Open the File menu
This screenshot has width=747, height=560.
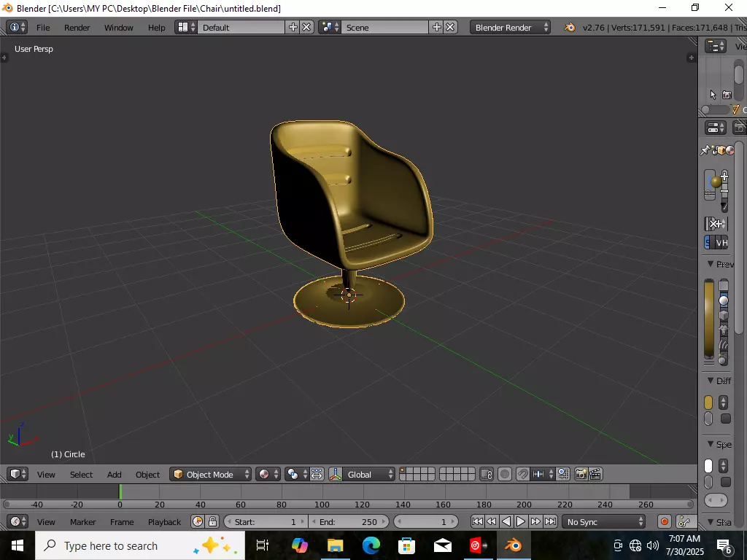43,27
